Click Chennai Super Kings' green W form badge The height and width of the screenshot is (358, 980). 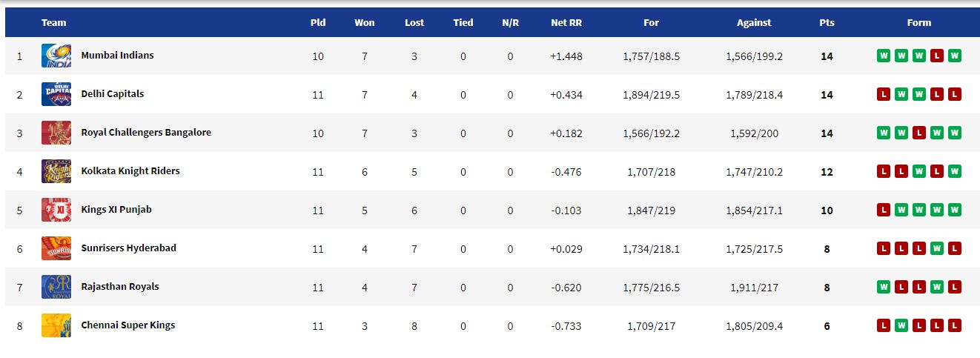click(x=901, y=325)
